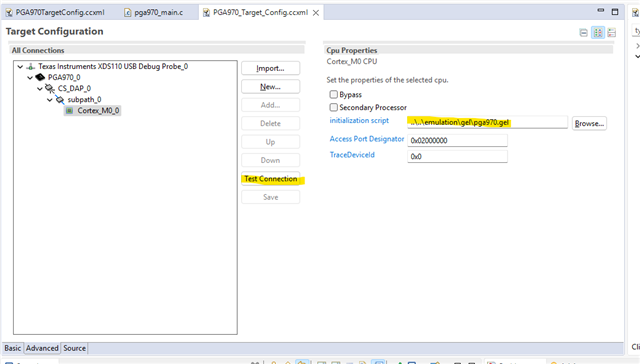Click the Delete button
The width and height of the screenshot is (640, 364).
[270, 123]
